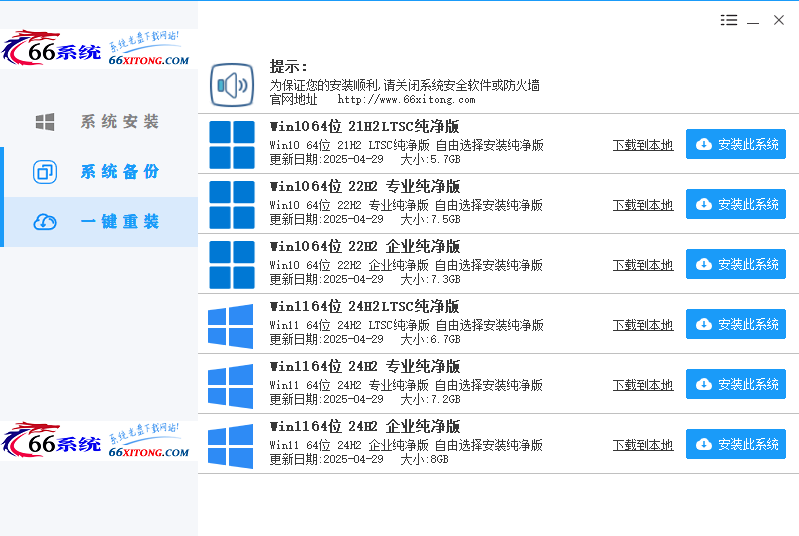Click the size text 大小:7.2GB
The image size is (799, 536).
coord(431,400)
